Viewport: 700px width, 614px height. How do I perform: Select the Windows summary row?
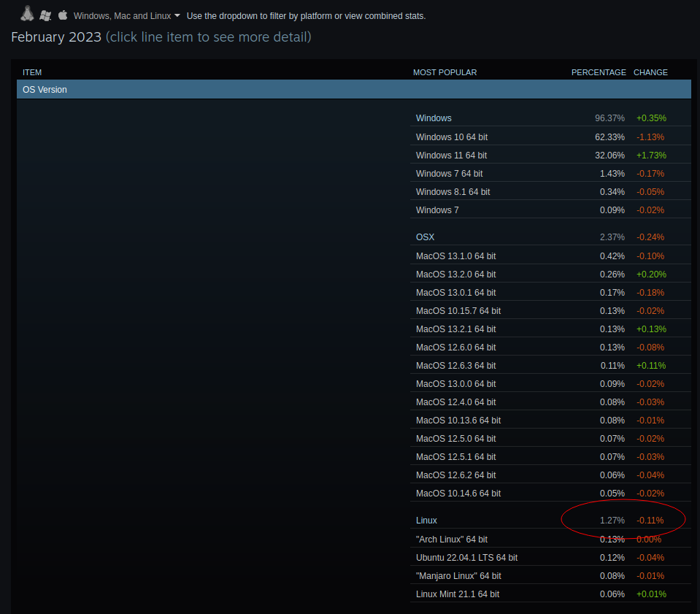(x=550, y=118)
